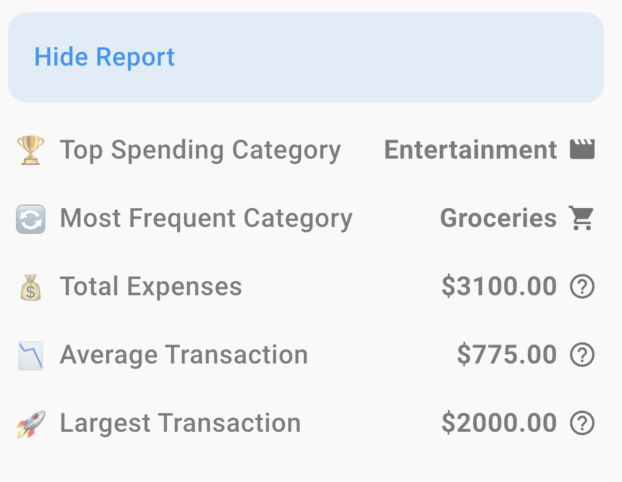Viewport: 622px width, 482px height.
Task: Select the Top Spending Category label
Action: click(x=200, y=150)
